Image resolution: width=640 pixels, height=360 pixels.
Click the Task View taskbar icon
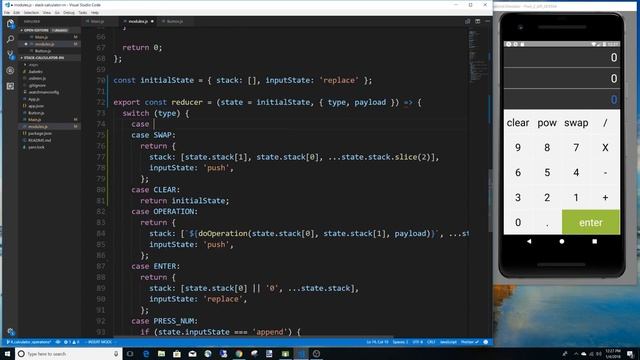(130, 353)
